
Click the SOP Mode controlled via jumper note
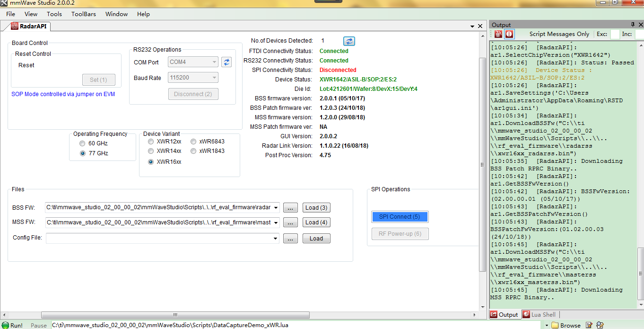(63, 94)
